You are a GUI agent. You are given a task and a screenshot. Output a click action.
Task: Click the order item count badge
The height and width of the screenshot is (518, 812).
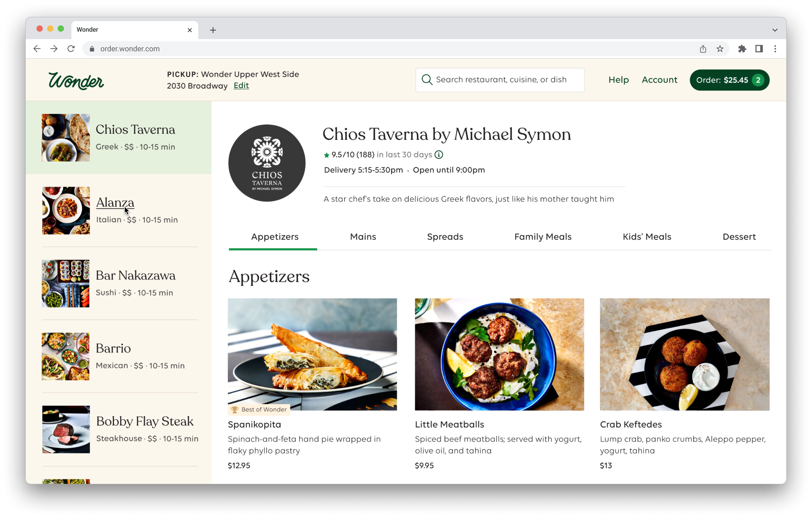[758, 80]
